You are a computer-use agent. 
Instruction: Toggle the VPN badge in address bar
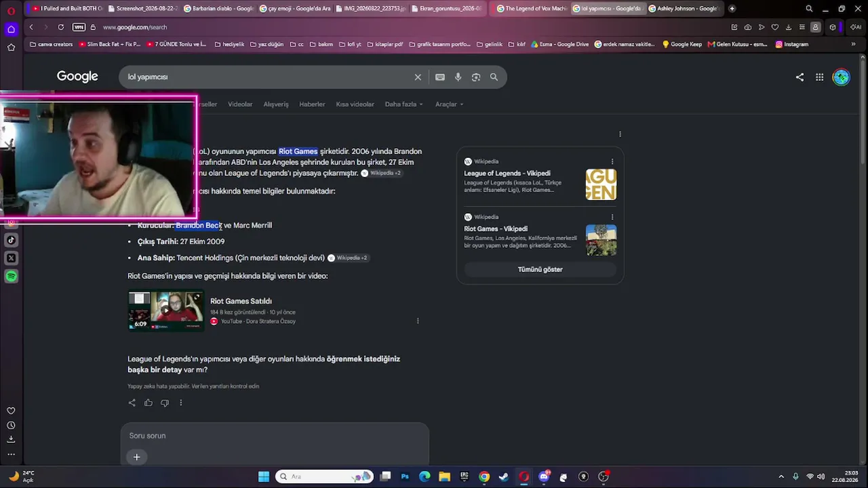coord(79,27)
